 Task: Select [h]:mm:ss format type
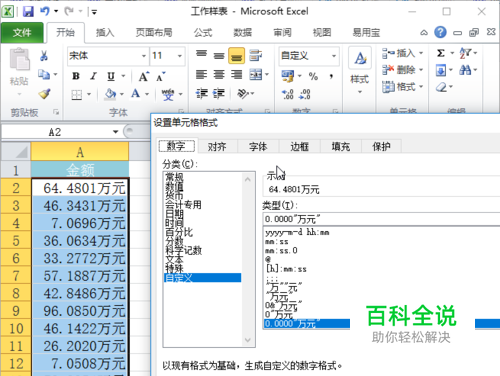(286, 269)
